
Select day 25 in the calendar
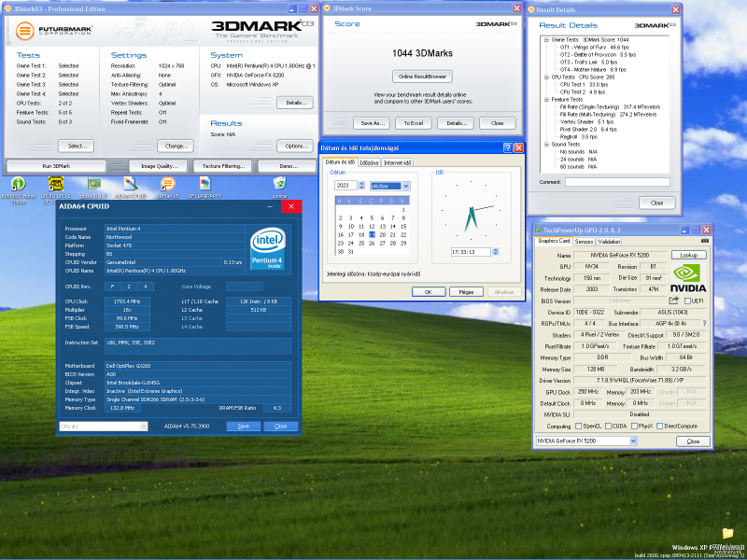[x=361, y=244]
